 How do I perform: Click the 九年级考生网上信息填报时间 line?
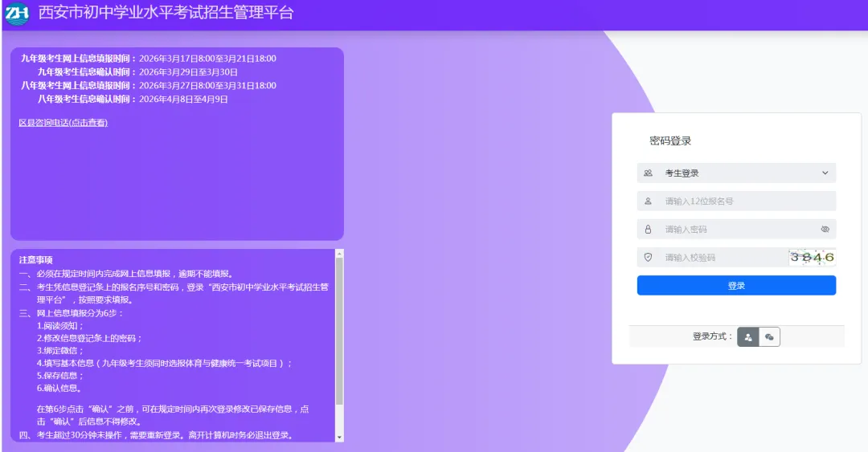(x=149, y=59)
